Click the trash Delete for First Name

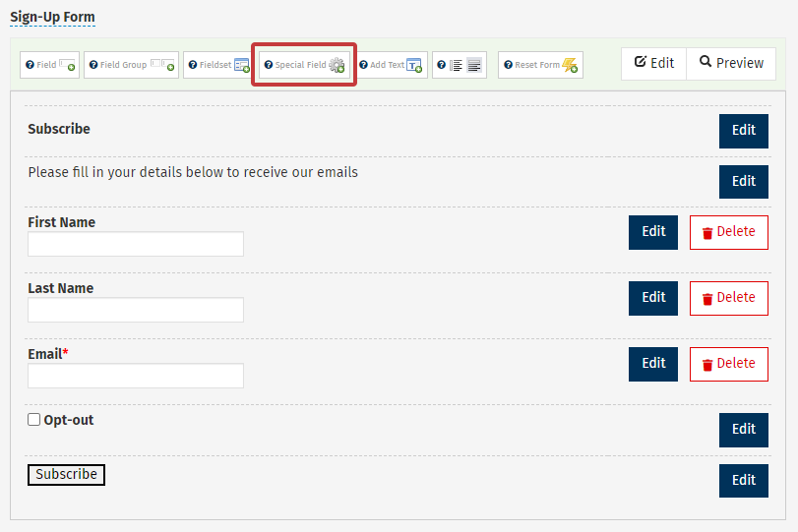728,232
